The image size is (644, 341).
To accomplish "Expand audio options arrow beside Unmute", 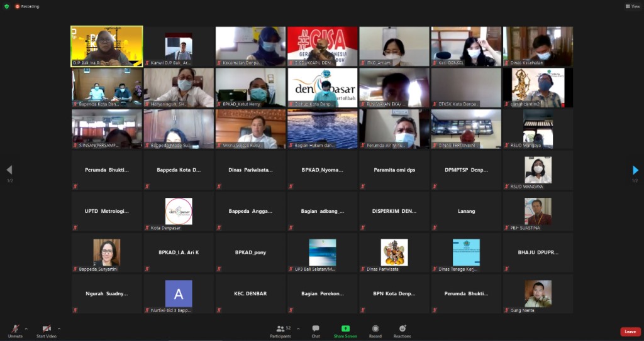I will [26, 328].
